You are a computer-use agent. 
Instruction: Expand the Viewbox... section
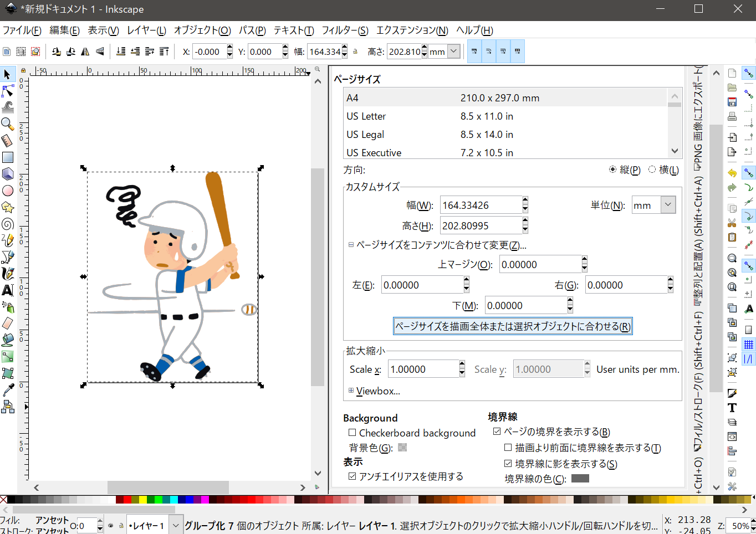point(351,391)
